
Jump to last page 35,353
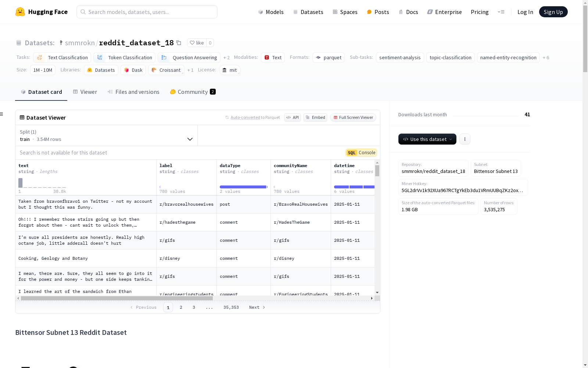pyautogui.click(x=231, y=307)
